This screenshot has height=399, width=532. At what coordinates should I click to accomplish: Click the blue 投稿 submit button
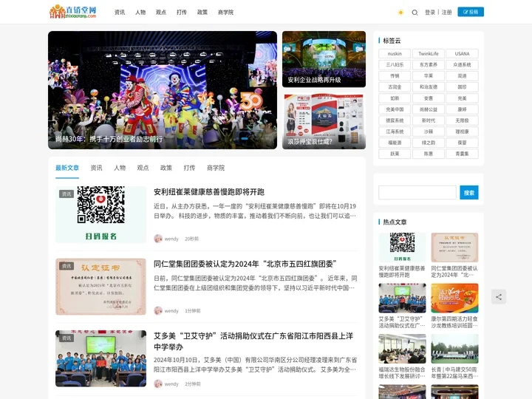coord(471,12)
